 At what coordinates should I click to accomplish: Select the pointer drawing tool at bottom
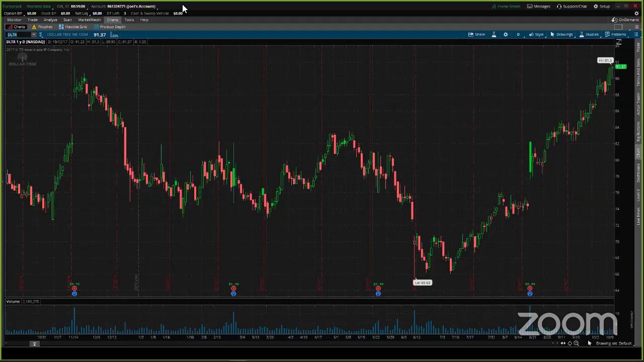pyautogui.click(x=590, y=343)
